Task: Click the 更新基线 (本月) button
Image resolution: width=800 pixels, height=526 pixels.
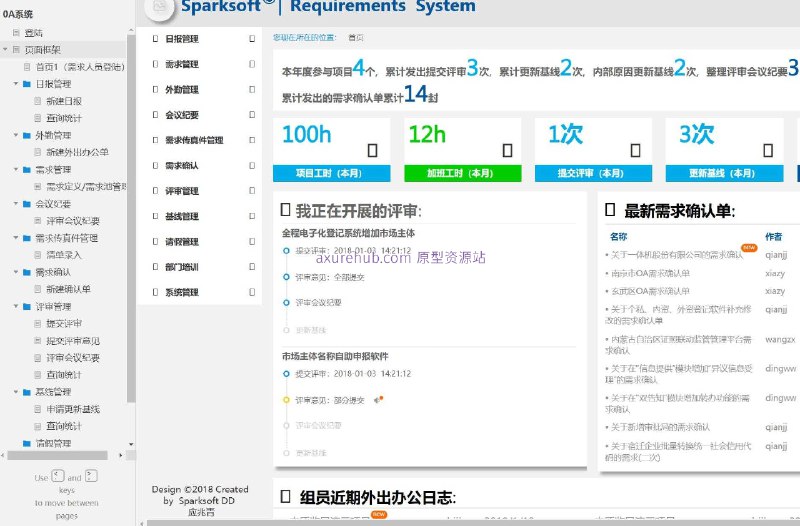Action: coord(724,173)
